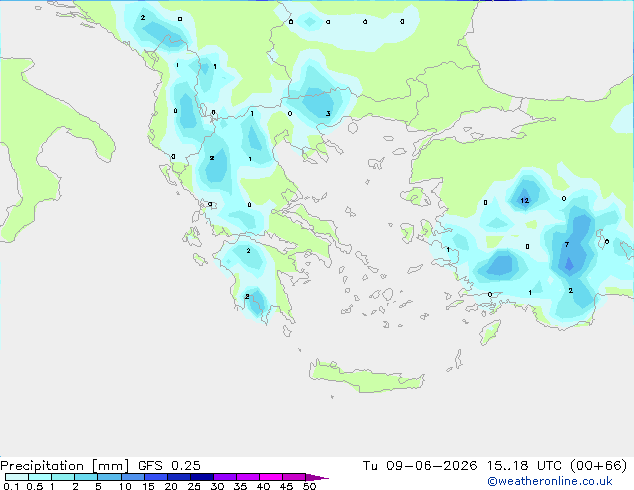
Task: Click the legend swatch between 35 and 40
Action: [248, 477]
